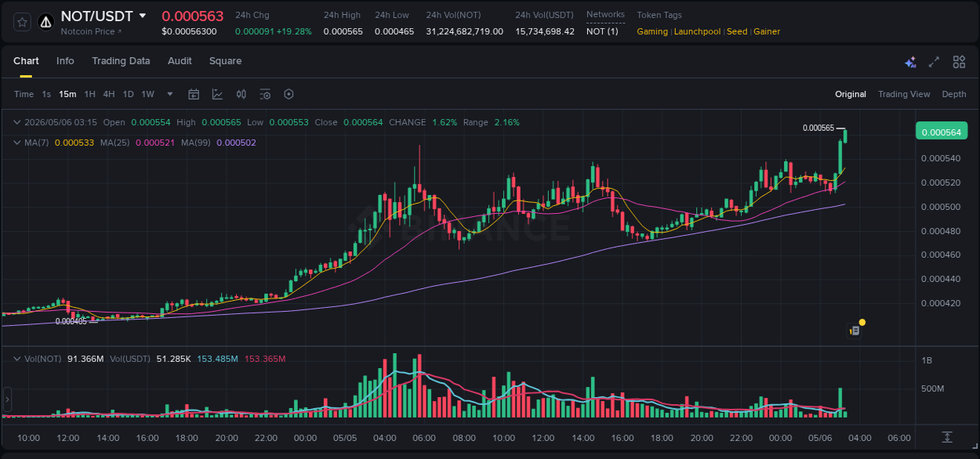Click the 24h High 0.000565 value
Image resolution: width=980 pixels, height=459 pixels.
pos(343,31)
